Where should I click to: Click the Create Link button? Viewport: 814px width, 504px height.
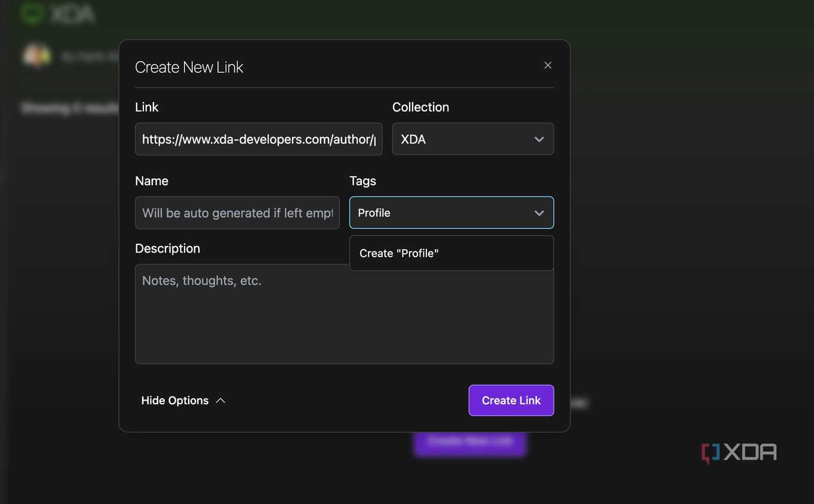point(511,400)
